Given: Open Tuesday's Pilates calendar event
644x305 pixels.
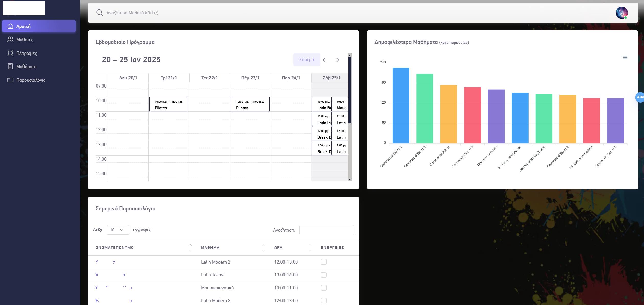Looking at the screenshot, I should pos(169,104).
